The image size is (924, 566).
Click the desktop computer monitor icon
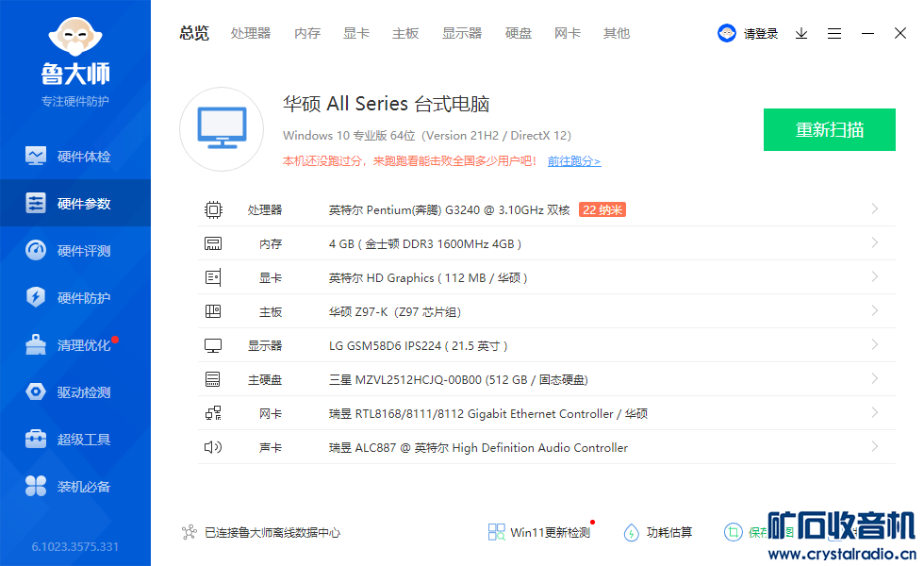[222, 129]
